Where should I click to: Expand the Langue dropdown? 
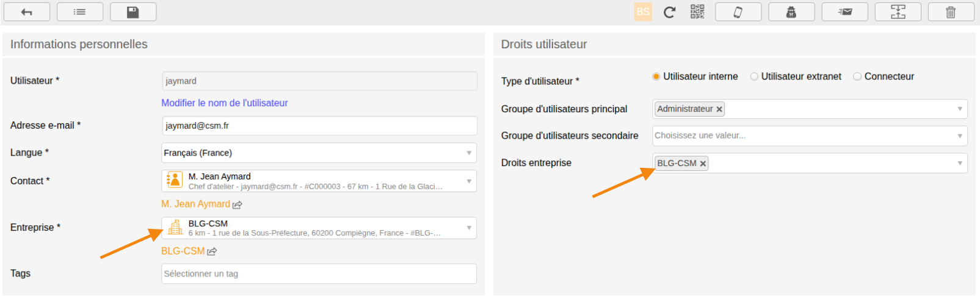tap(319, 153)
